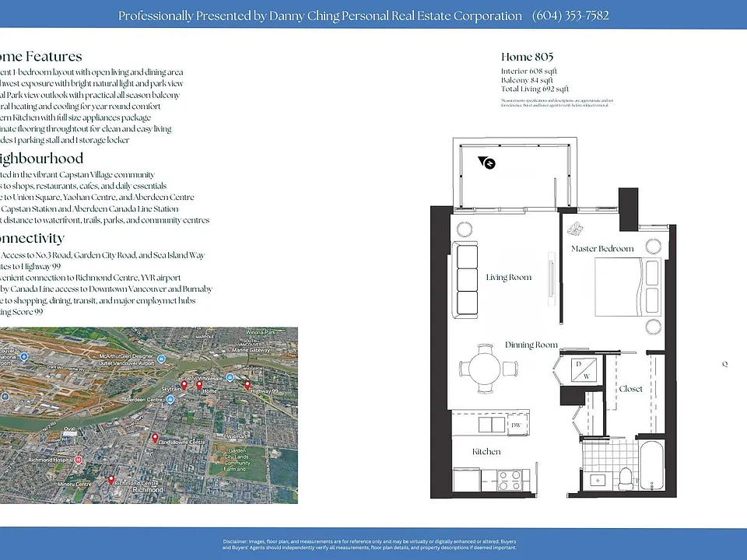This screenshot has width=747, height=560.
Task: Click the stacked D/W washer dryer symbol
Action: click(584, 370)
